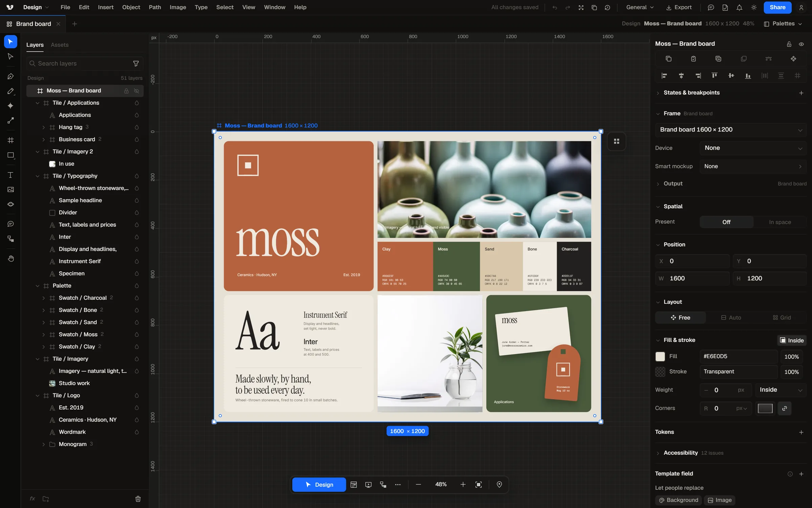Screen dimensions: 812x508
Task: Click the zoom-to-fit icon in bottom toolbar
Action: pyautogui.click(x=478, y=485)
